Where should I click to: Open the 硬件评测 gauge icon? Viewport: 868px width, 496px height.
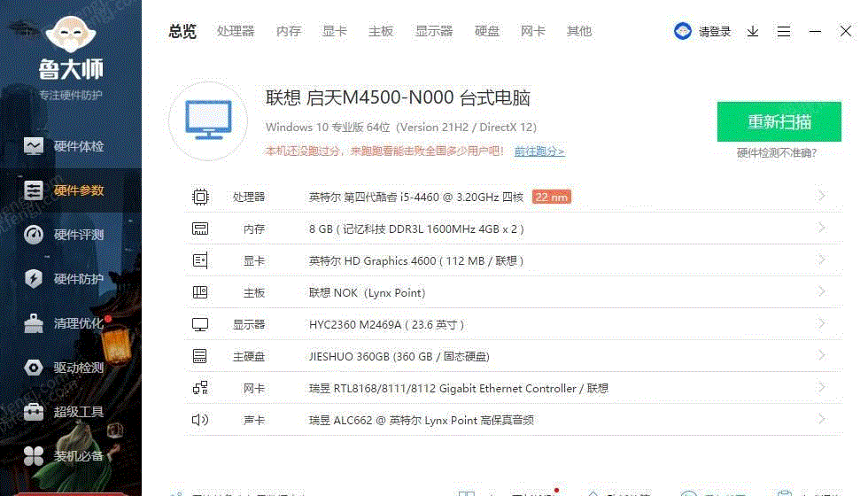pyautogui.click(x=34, y=235)
